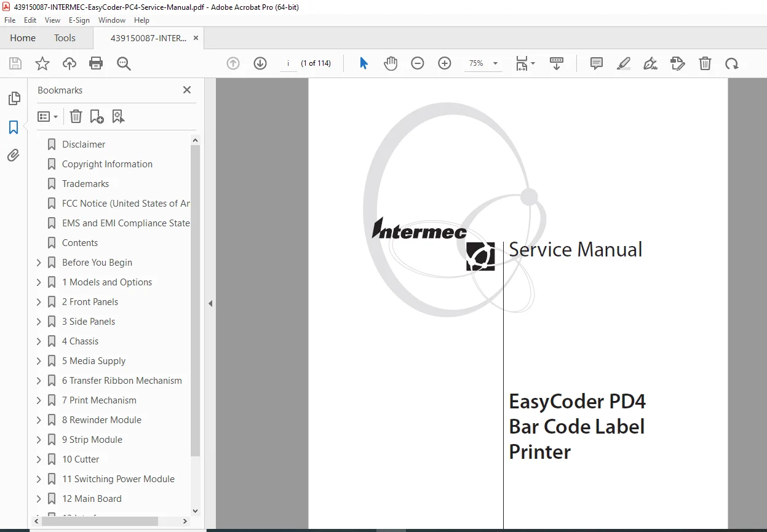Go to next page arrow
The height and width of the screenshot is (532, 767).
260,63
